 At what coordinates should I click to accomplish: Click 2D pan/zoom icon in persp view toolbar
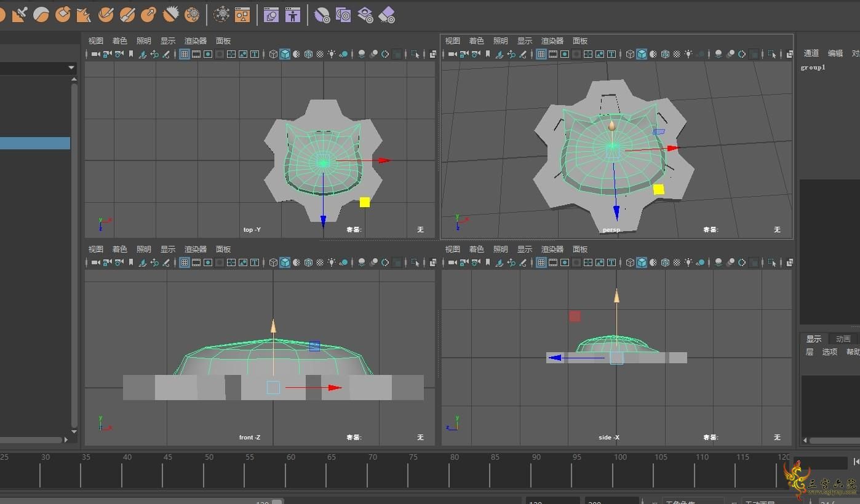[511, 54]
